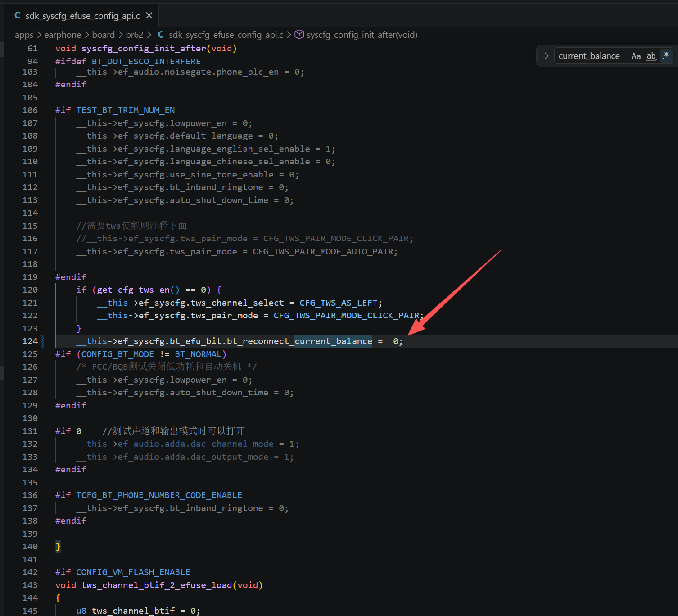This screenshot has width=678, height=616.
Task: Click TEST_BT_TRIM_NUM_EN macro on line 106
Action: [126, 110]
